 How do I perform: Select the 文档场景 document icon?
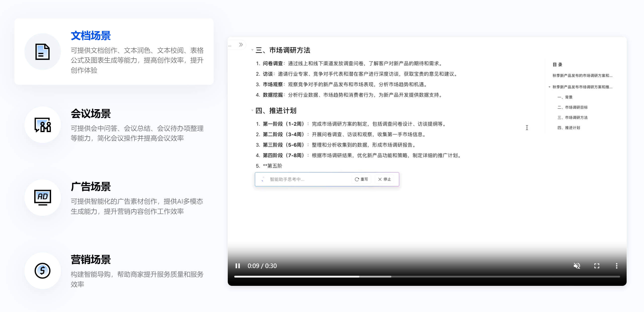click(x=43, y=52)
